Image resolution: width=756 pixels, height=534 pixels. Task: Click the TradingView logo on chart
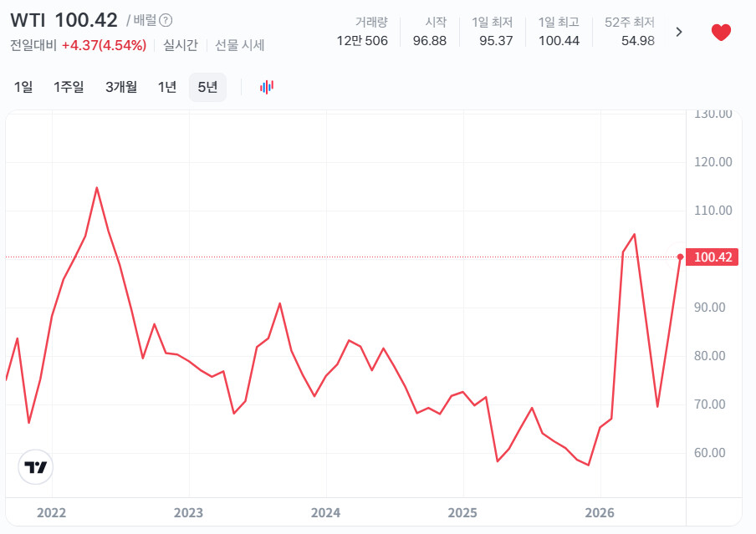[36, 467]
